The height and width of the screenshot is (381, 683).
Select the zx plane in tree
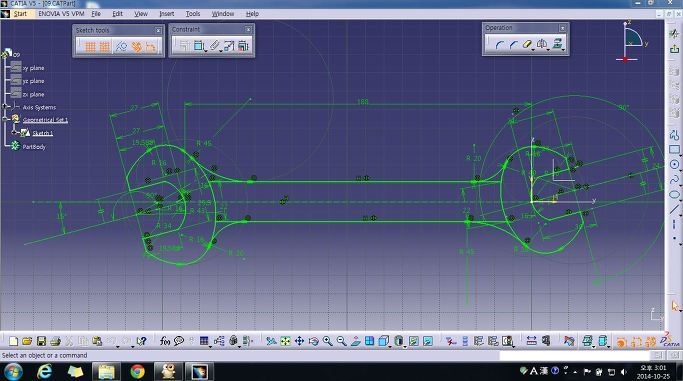pyautogui.click(x=33, y=94)
